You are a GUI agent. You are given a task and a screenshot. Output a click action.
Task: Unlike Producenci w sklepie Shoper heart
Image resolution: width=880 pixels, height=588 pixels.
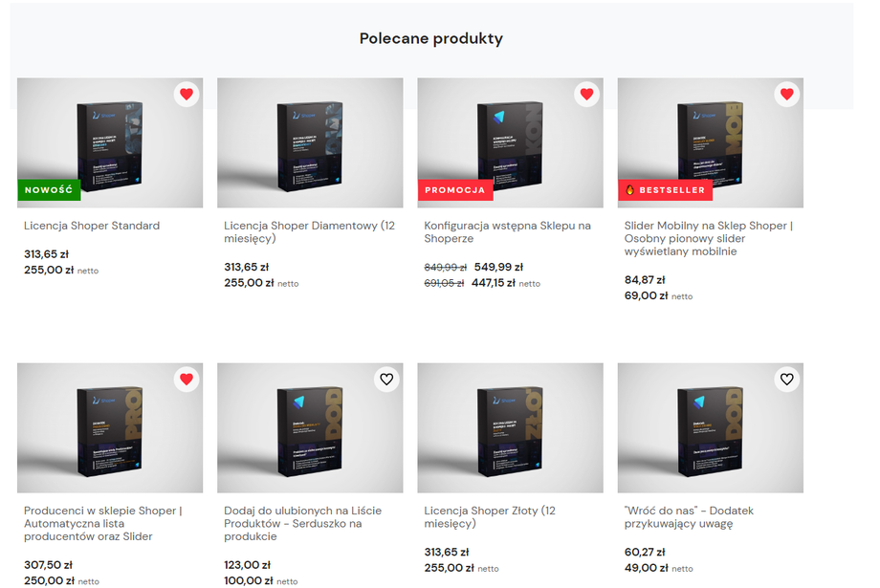(187, 379)
